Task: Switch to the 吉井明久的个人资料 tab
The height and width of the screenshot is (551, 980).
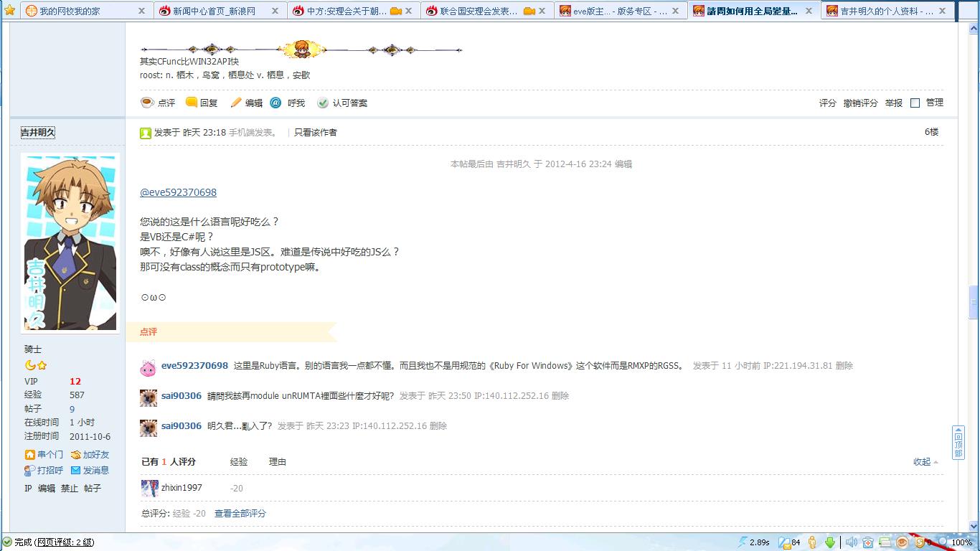Action: pos(887,11)
